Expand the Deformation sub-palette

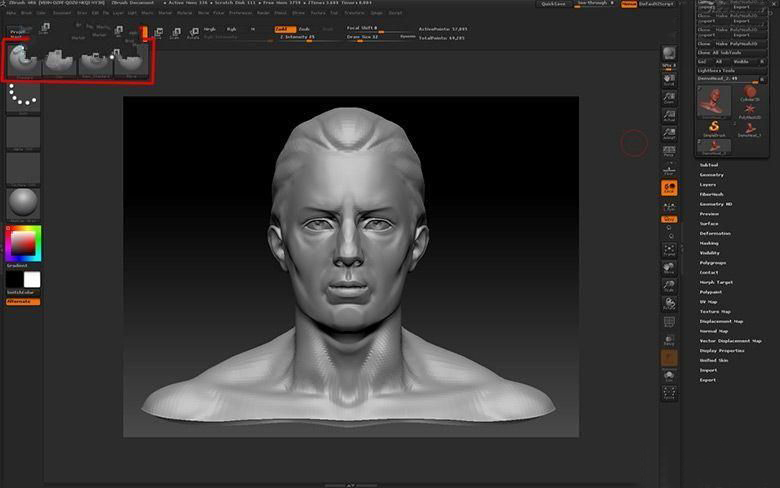click(x=715, y=233)
